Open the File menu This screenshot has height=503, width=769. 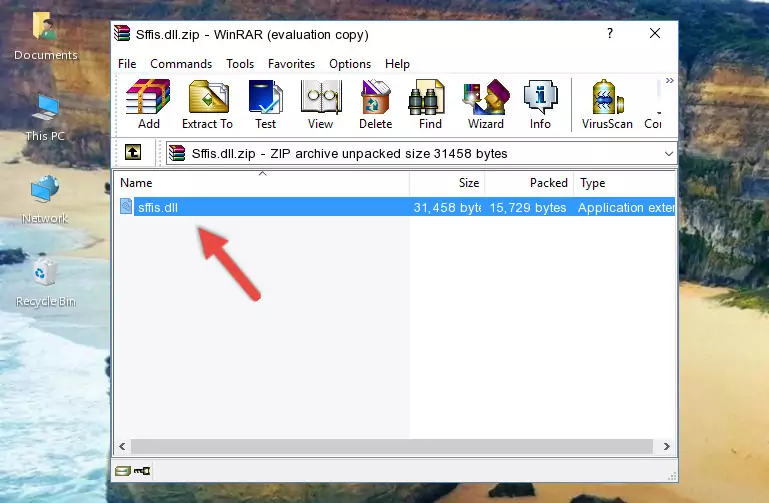click(x=127, y=64)
